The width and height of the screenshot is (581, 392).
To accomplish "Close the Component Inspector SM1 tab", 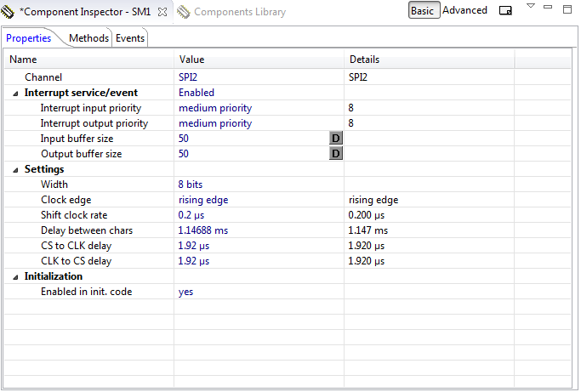I will tap(162, 12).
